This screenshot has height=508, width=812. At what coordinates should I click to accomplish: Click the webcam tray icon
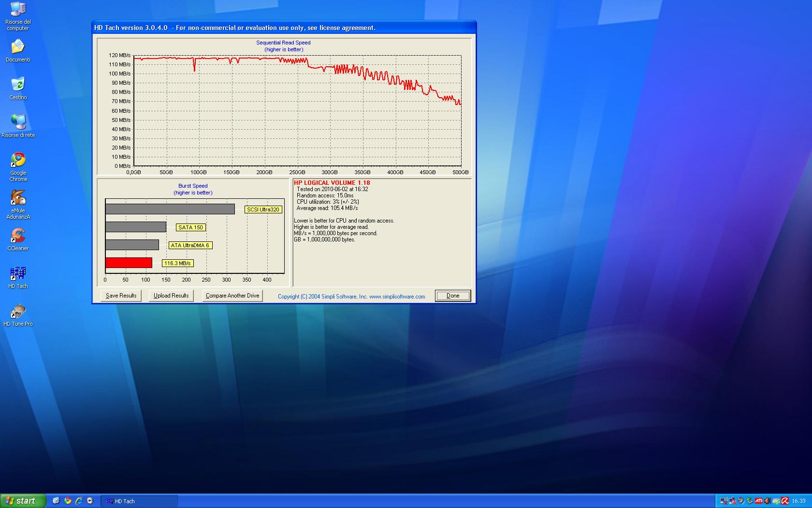point(741,501)
